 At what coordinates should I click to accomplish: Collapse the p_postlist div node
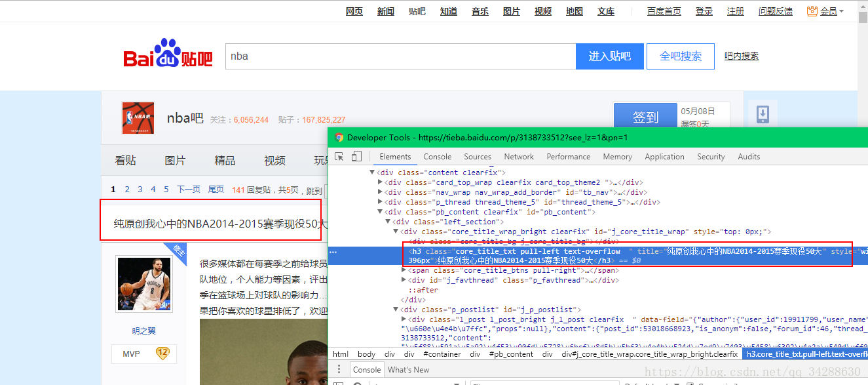click(x=396, y=309)
